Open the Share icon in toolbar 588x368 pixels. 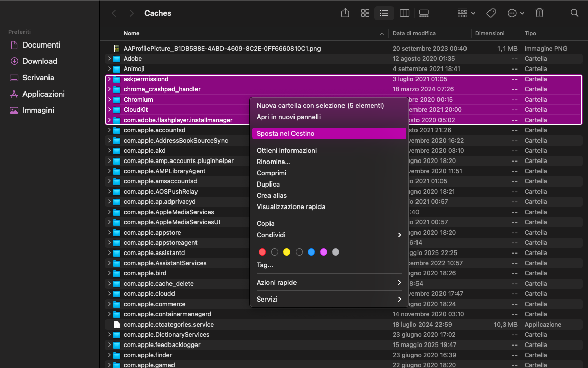345,13
